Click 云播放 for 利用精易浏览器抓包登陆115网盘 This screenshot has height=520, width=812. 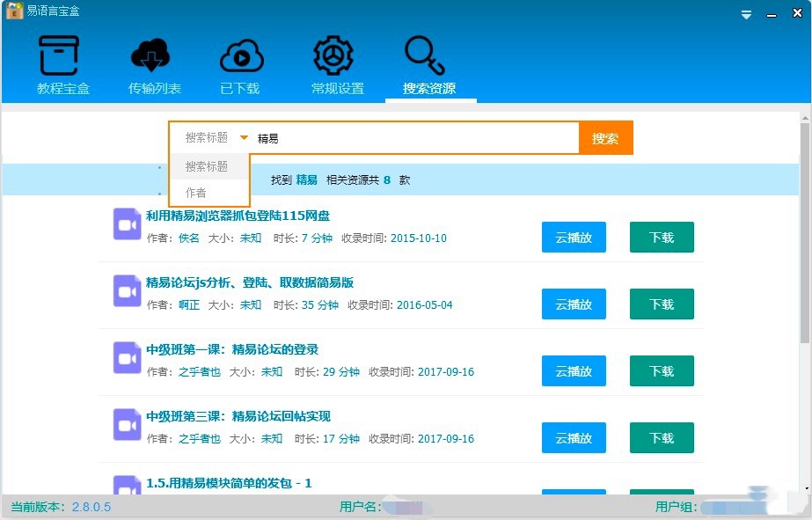[x=574, y=238]
